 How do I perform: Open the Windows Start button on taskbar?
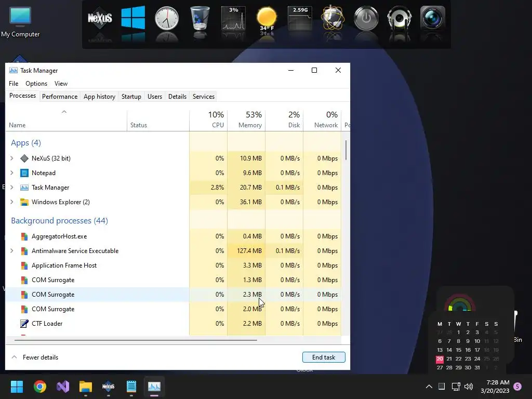pos(17,386)
